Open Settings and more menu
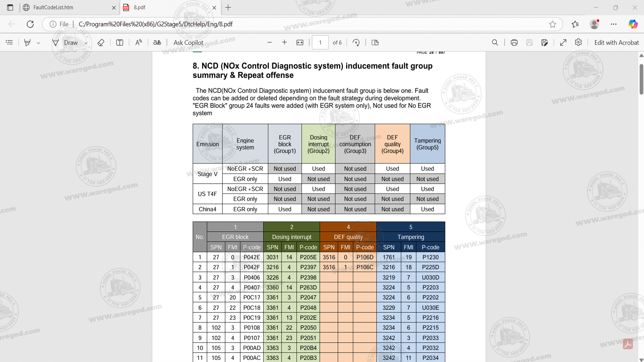The image size is (644, 362). click(613, 24)
